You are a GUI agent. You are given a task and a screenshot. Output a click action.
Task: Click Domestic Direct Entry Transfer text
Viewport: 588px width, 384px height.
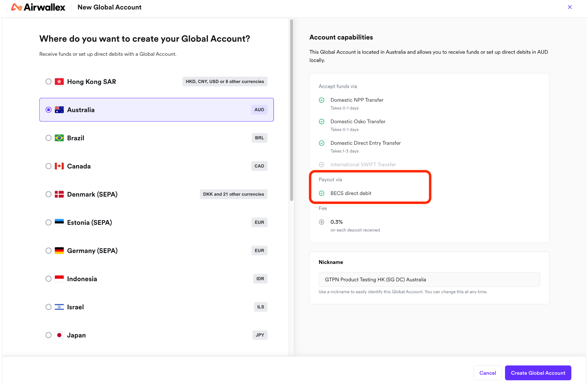(365, 143)
